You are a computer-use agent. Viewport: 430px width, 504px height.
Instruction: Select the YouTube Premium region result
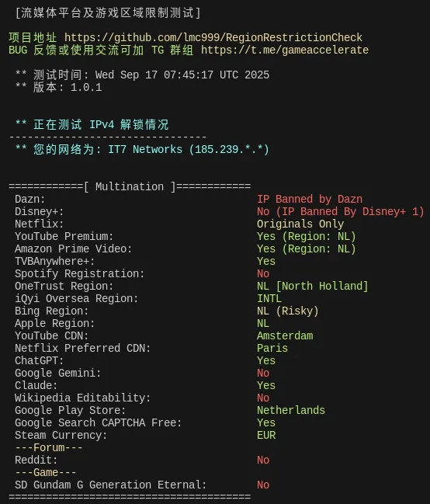tap(307, 236)
